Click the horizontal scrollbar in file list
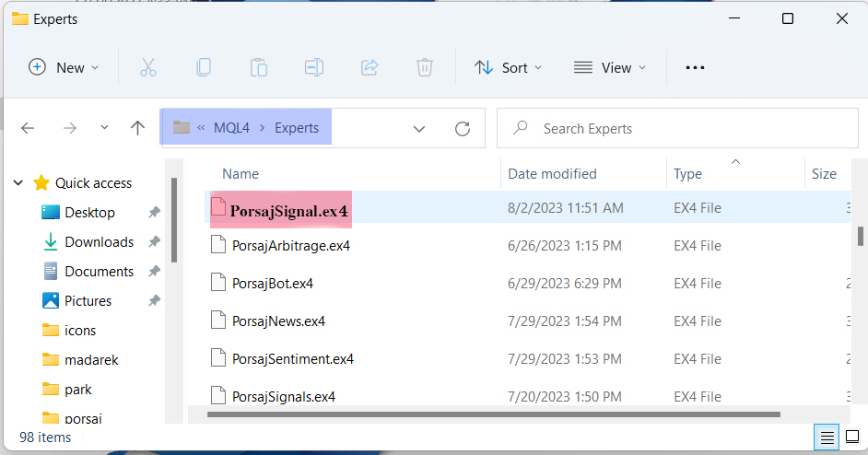The width and height of the screenshot is (868, 455). [x=494, y=414]
